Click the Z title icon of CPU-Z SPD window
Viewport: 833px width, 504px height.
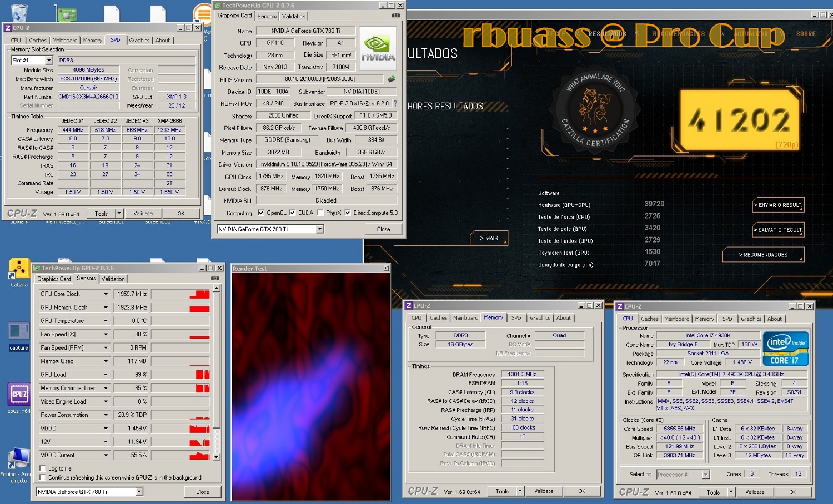(8, 28)
